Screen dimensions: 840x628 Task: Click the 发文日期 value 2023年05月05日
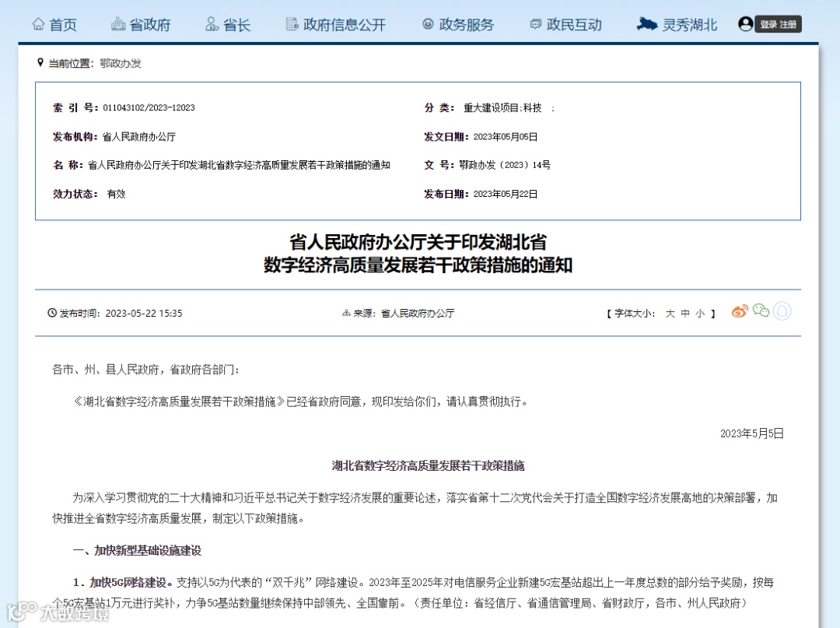506,137
